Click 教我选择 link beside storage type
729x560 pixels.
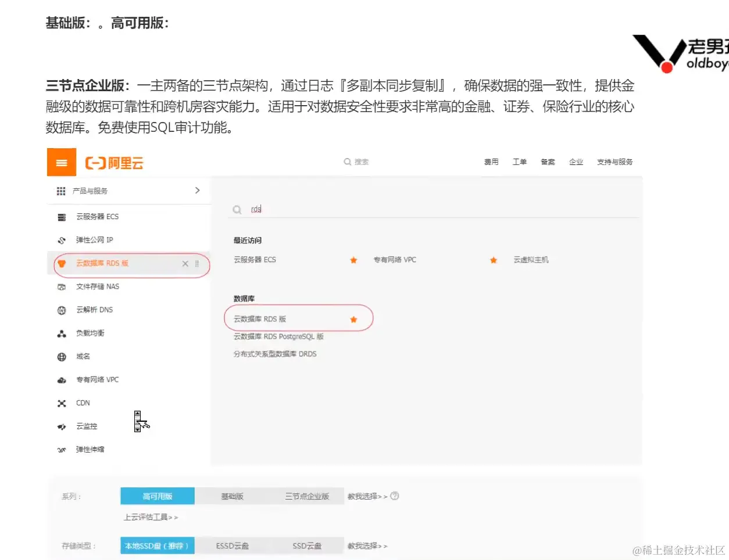tap(367, 546)
